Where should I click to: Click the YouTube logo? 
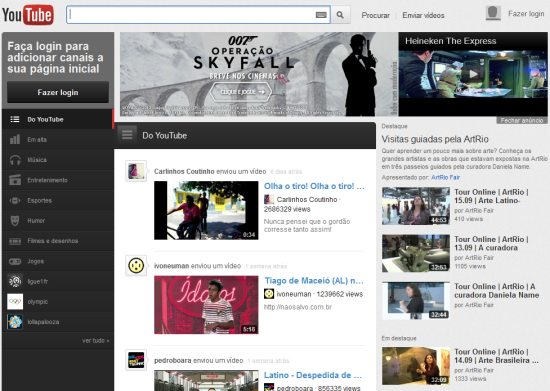[x=28, y=15]
